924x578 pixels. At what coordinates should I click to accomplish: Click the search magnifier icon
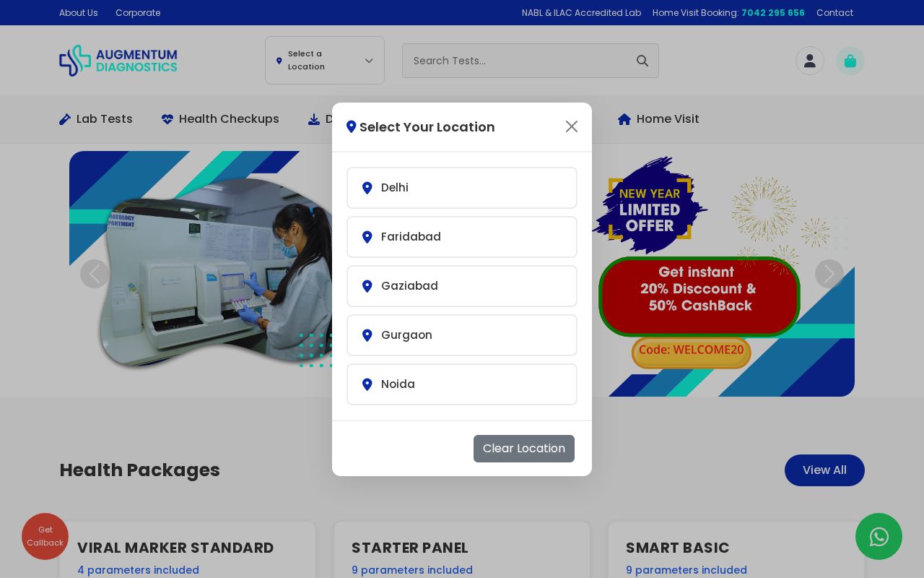coord(642,61)
